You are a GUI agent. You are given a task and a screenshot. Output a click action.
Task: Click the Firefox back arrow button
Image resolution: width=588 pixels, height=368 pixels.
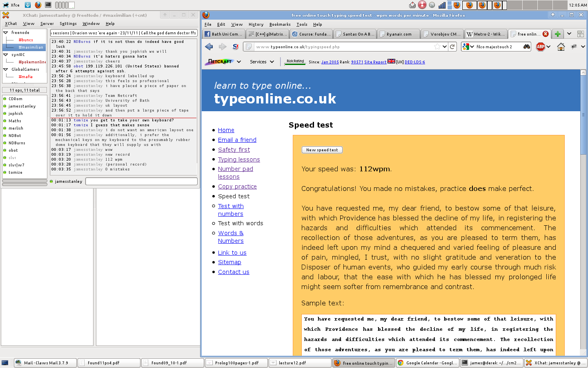[209, 47]
